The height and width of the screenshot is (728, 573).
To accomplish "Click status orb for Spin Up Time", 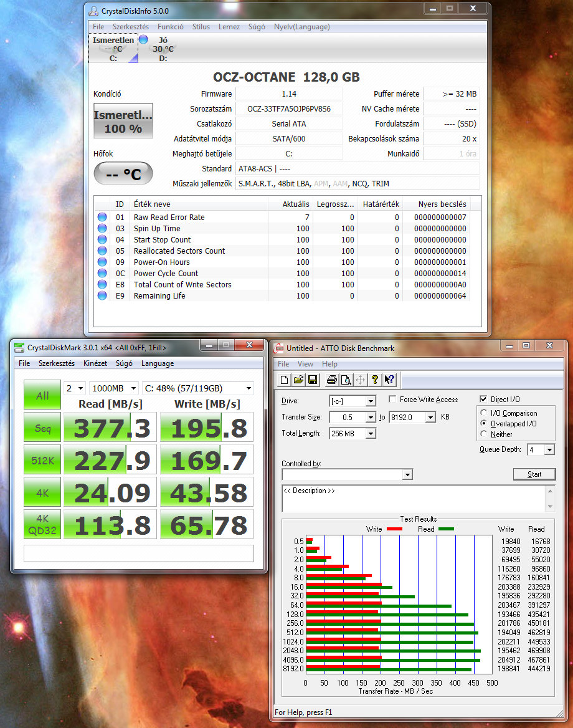I will [102, 228].
